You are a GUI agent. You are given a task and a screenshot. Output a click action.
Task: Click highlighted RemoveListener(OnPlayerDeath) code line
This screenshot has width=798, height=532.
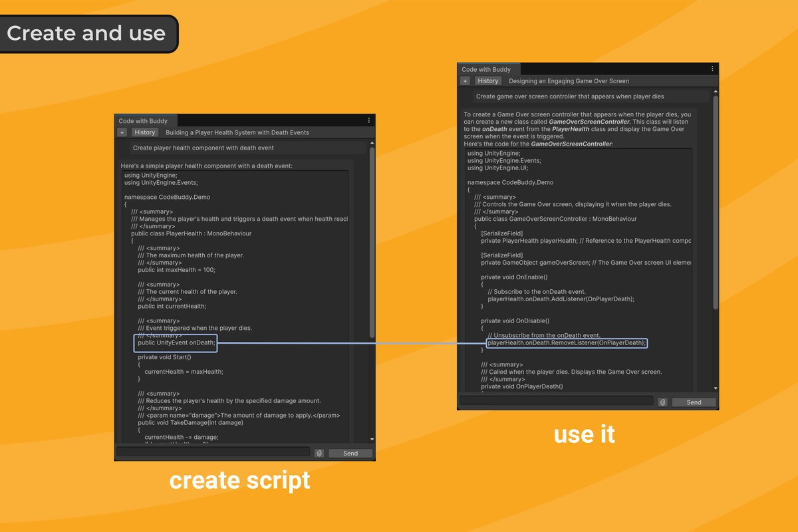click(567, 343)
